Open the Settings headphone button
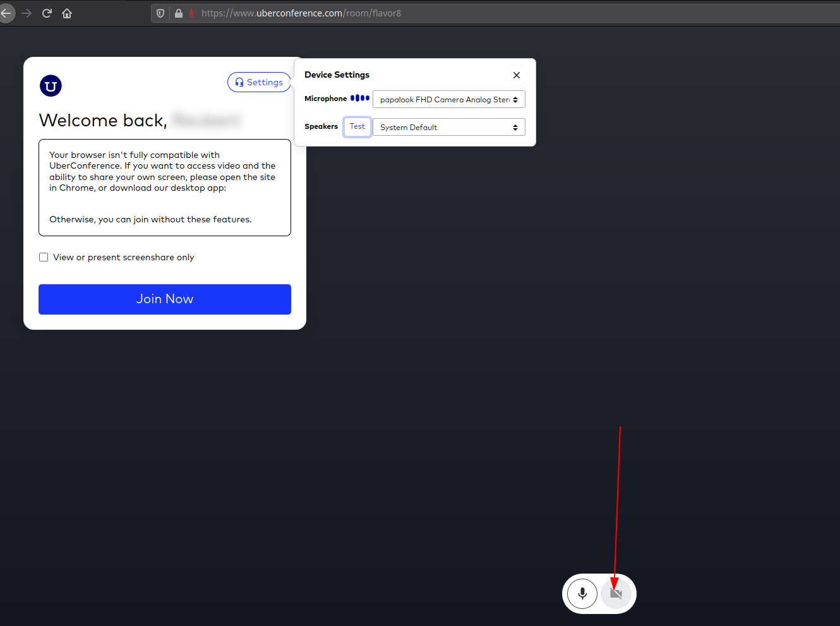The image size is (840, 626). pos(259,82)
